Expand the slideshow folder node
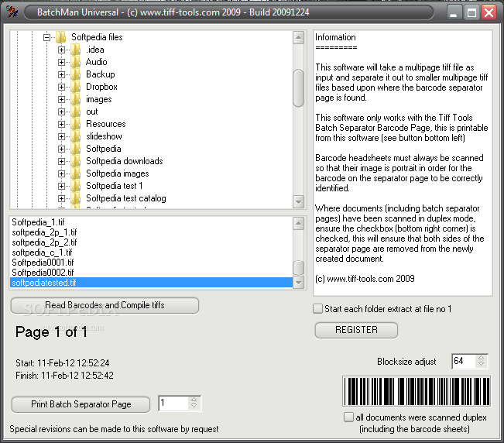The image size is (504, 443). pos(61,136)
